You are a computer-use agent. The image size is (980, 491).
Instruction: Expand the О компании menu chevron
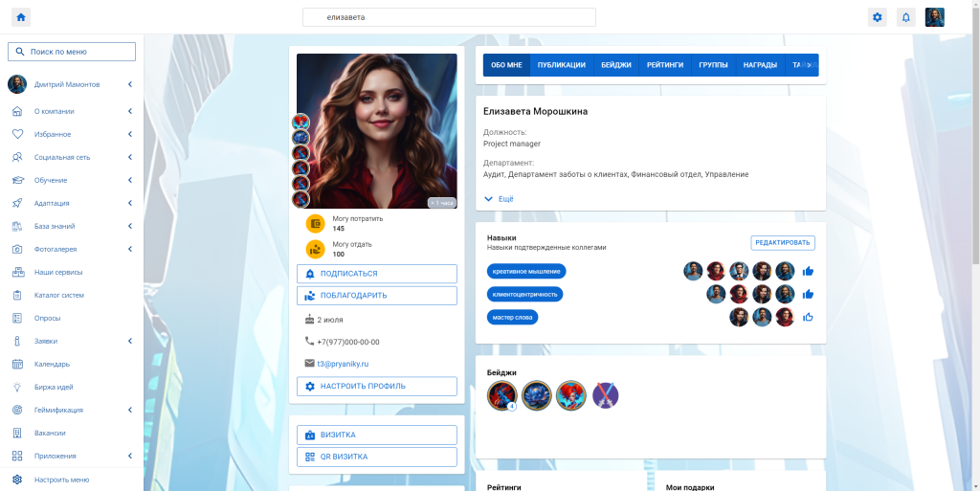pyautogui.click(x=129, y=111)
